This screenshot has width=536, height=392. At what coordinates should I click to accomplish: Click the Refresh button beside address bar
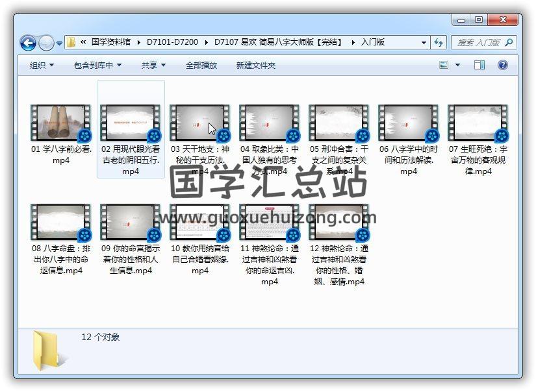click(x=439, y=43)
